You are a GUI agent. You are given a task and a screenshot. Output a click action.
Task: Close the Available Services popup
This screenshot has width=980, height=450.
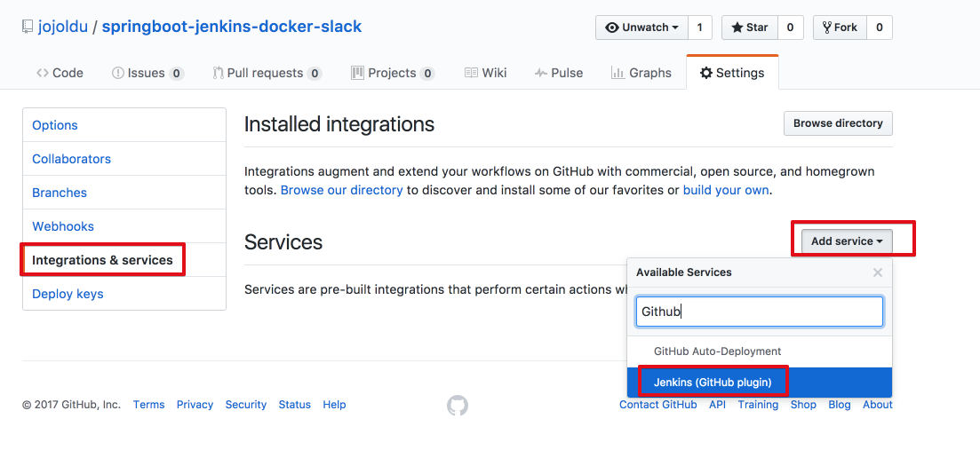pyautogui.click(x=878, y=272)
